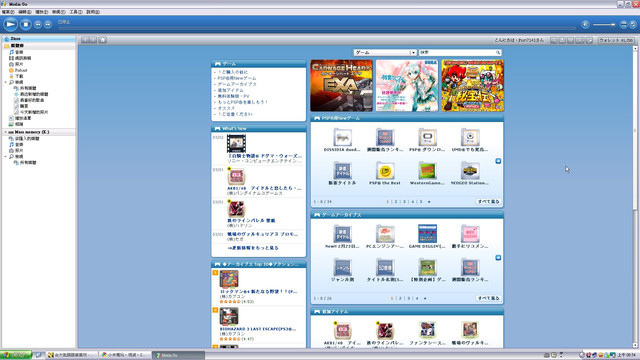
Task: Go to page 2 of PSP New games
Action: coord(396,202)
